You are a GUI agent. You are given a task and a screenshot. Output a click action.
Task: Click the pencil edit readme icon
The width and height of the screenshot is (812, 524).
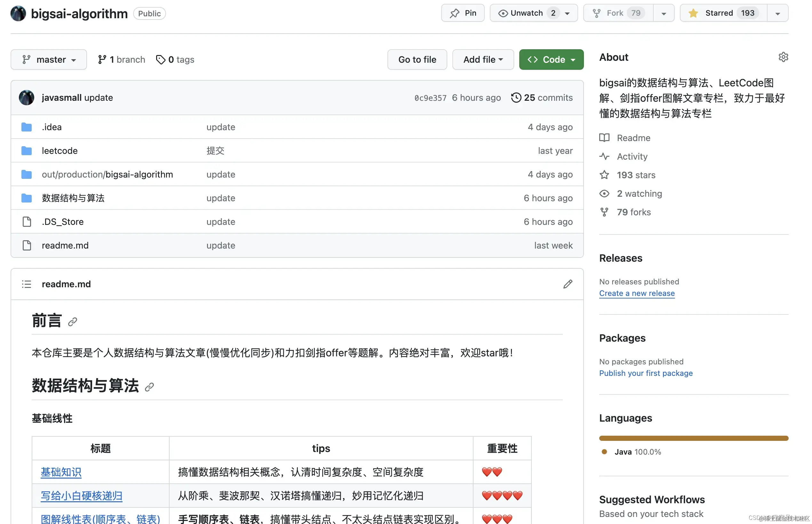tap(567, 284)
